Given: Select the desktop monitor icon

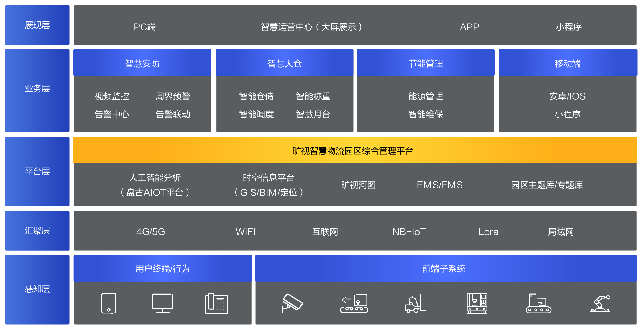Looking at the screenshot, I should (x=163, y=303).
